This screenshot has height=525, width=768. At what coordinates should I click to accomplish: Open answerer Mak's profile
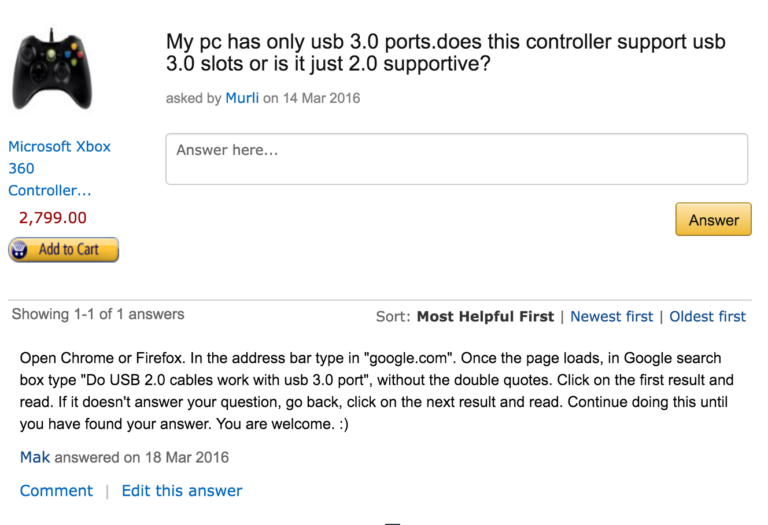point(35,457)
